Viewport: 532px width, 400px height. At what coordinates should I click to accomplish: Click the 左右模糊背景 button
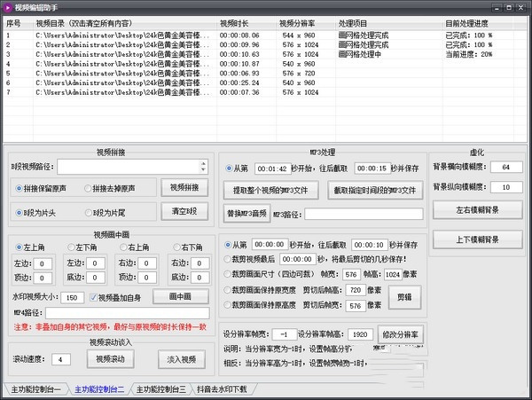(x=477, y=210)
